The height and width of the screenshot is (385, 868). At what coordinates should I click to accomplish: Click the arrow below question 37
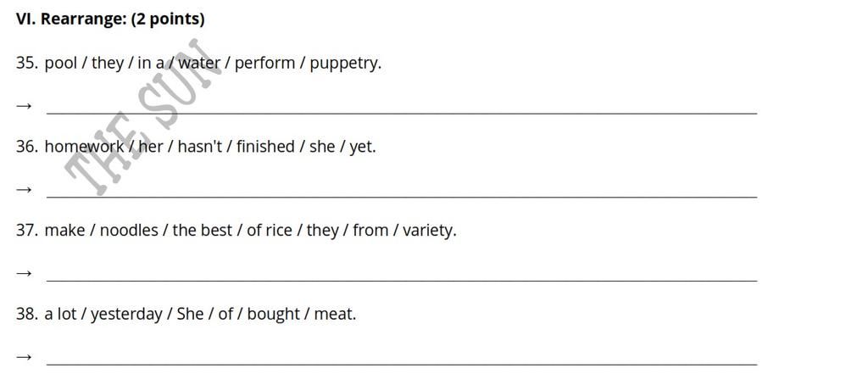23,273
